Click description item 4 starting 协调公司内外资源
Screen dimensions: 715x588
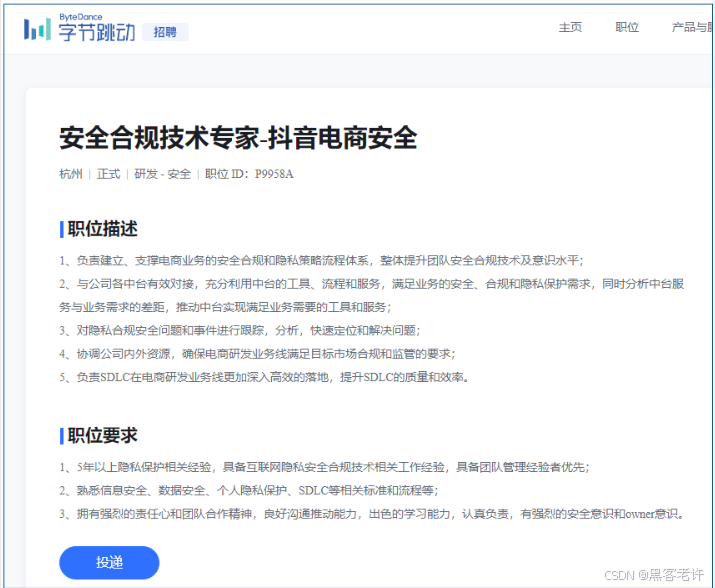(257, 354)
